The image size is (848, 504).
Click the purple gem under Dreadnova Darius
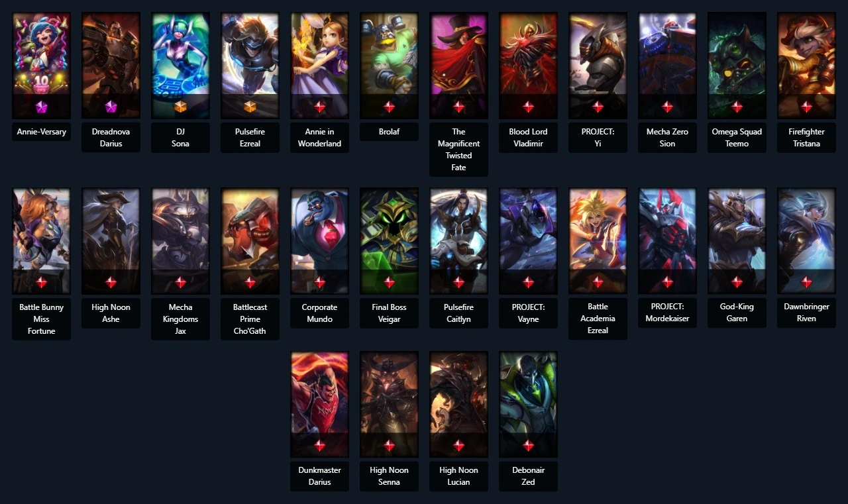[x=111, y=107]
